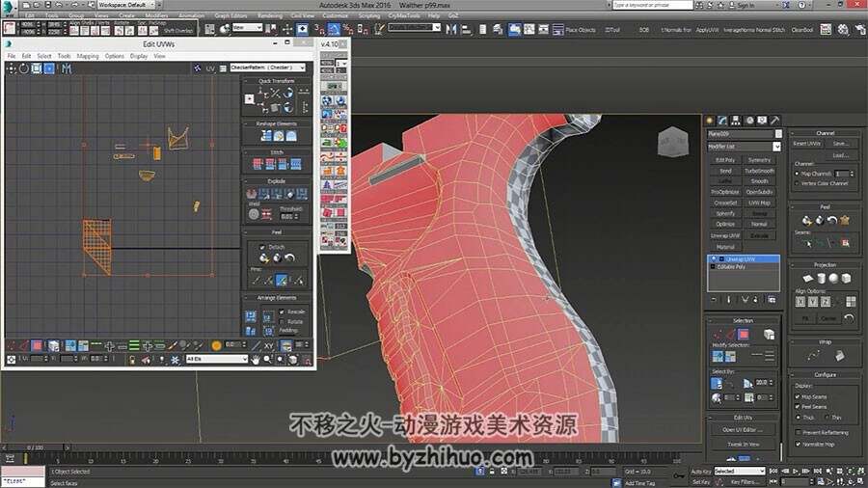
Task: Click the Reset UVWs button
Action: [x=806, y=144]
